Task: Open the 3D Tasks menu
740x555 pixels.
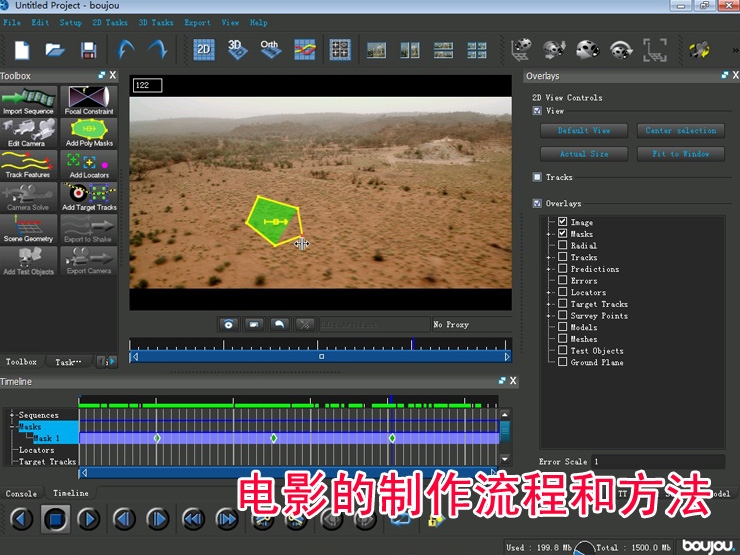Action: (x=155, y=22)
